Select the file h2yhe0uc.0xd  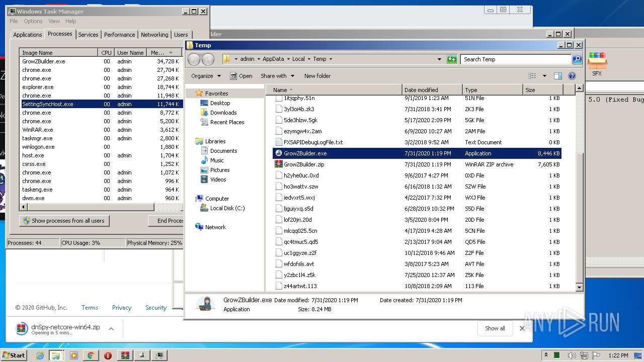(x=301, y=175)
